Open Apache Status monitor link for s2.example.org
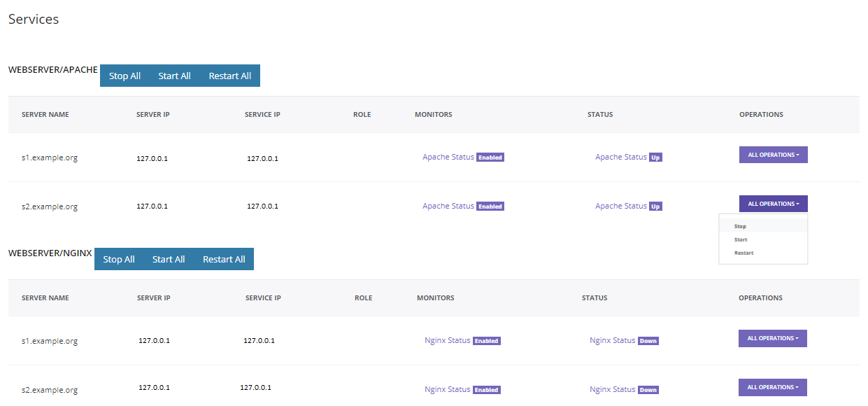This screenshot has height=406, width=868. [x=448, y=206]
